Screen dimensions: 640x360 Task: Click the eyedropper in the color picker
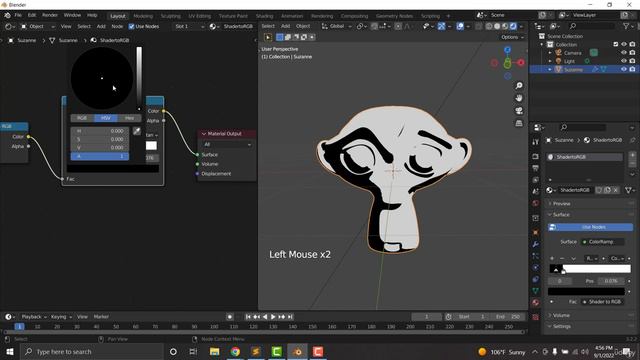coord(137,131)
